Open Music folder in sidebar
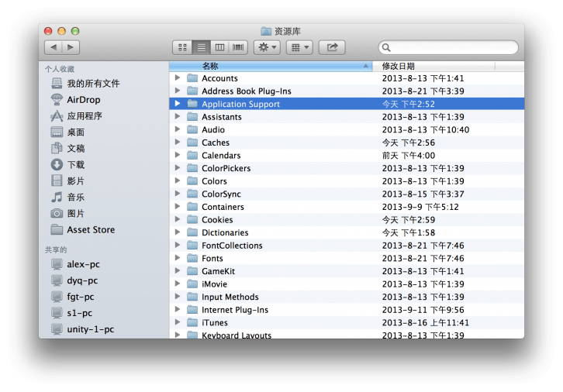 point(57,198)
